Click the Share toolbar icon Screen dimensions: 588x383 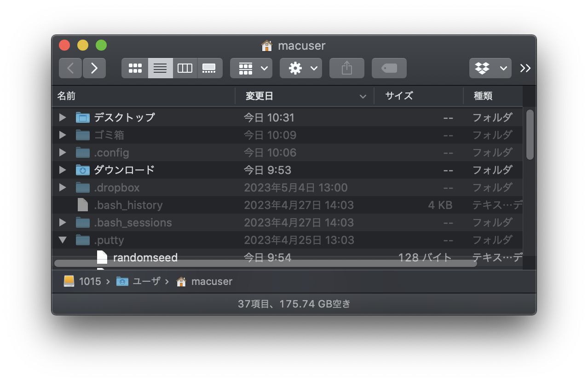click(x=346, y=68)
